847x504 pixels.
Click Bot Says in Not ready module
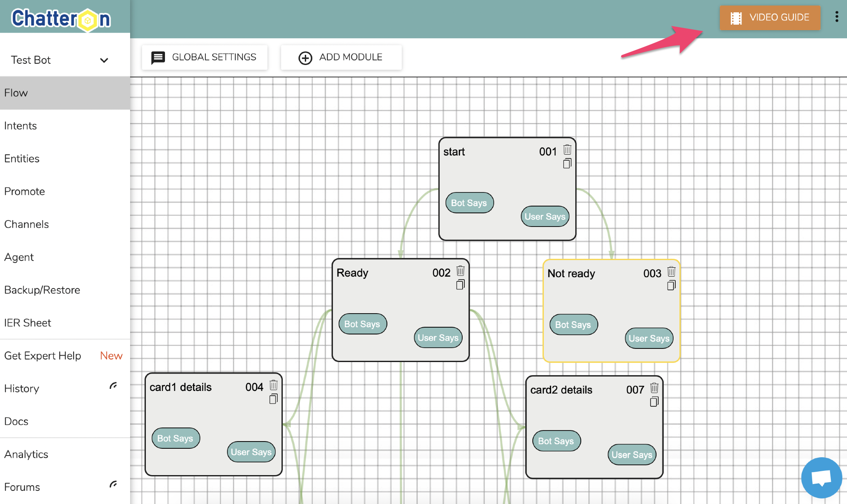[x=574, y=325]
